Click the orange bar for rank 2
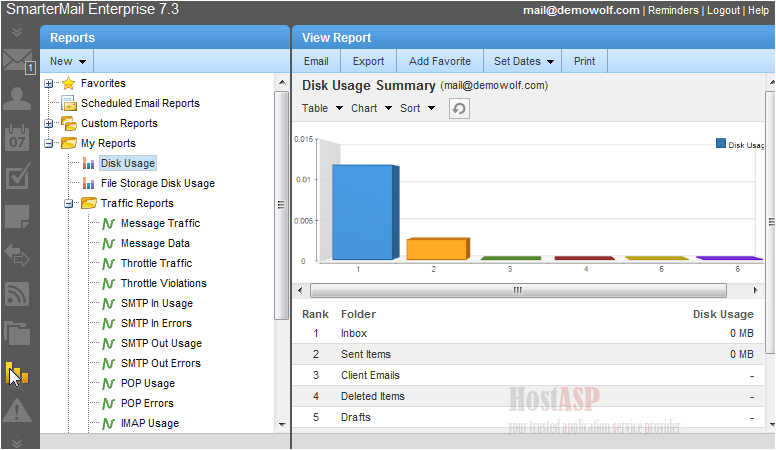 point(438,249)
